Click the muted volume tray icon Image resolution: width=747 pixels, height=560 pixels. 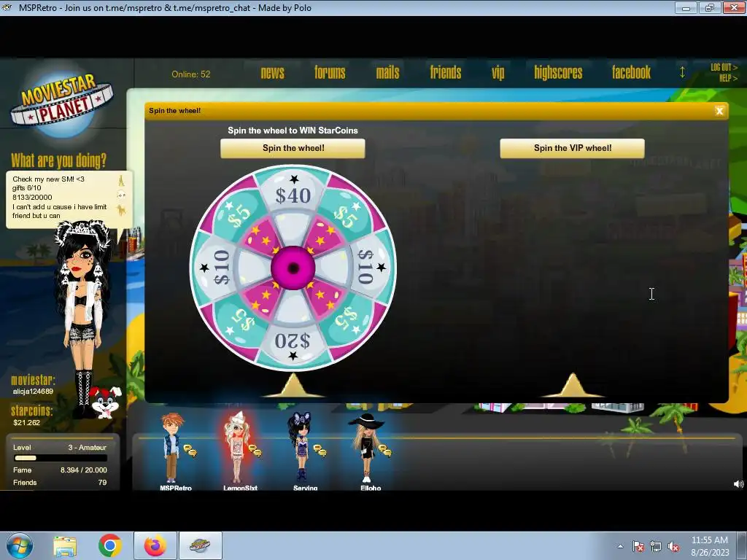pos(673,547)
